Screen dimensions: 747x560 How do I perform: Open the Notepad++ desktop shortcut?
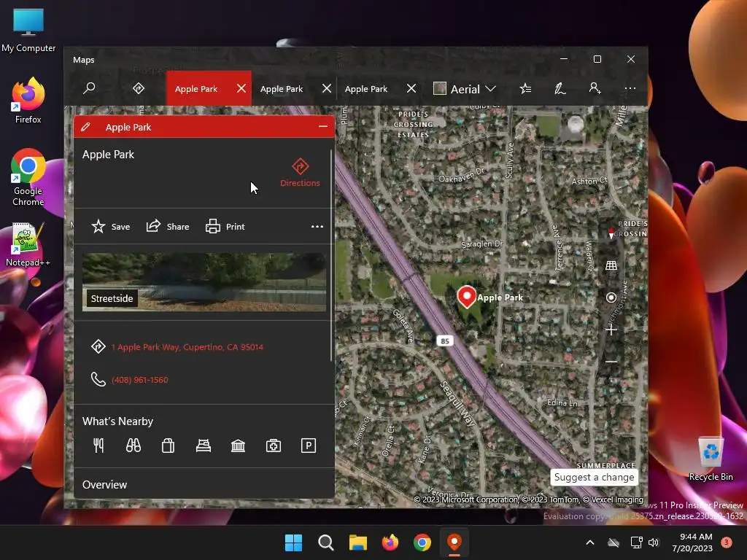[x=28, y=244]
